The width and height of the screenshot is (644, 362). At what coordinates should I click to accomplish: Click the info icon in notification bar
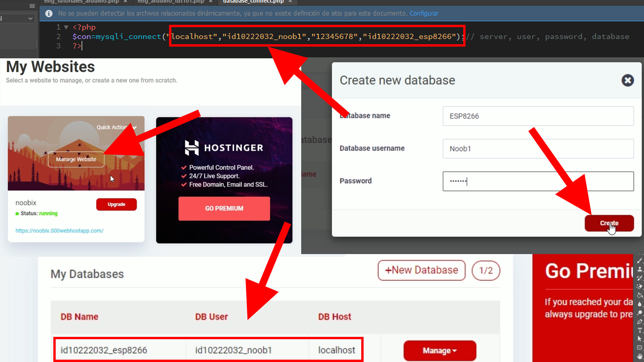(49, 13)
